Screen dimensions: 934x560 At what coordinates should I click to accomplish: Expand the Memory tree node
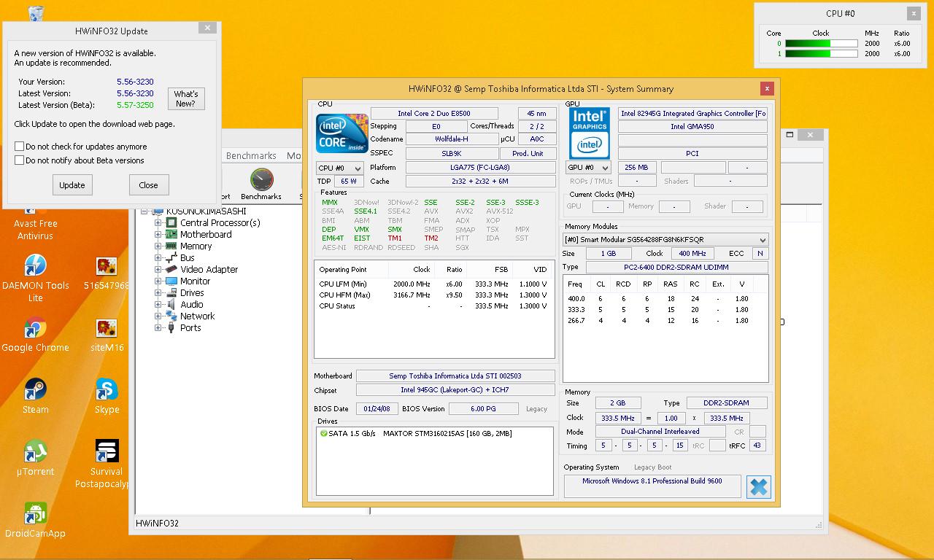158,246
